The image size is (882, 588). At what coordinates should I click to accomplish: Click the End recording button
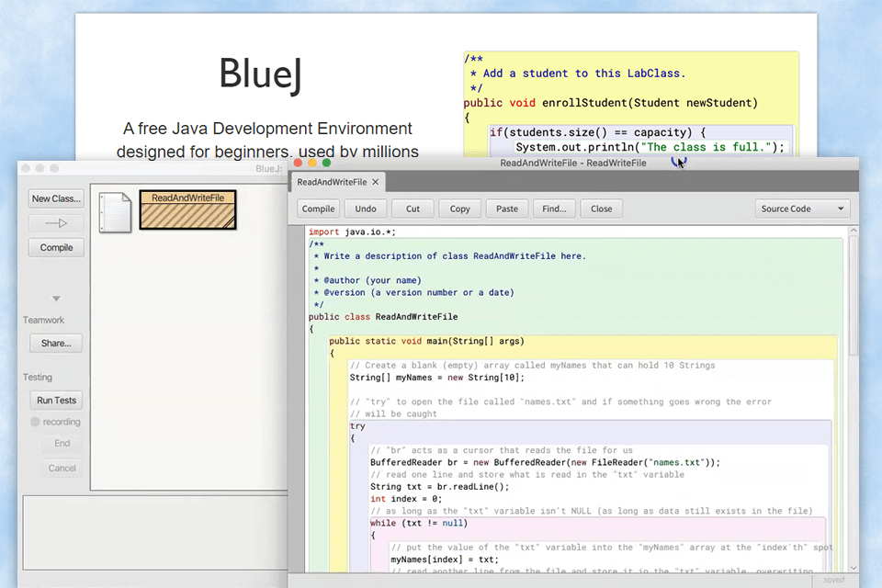62,444
